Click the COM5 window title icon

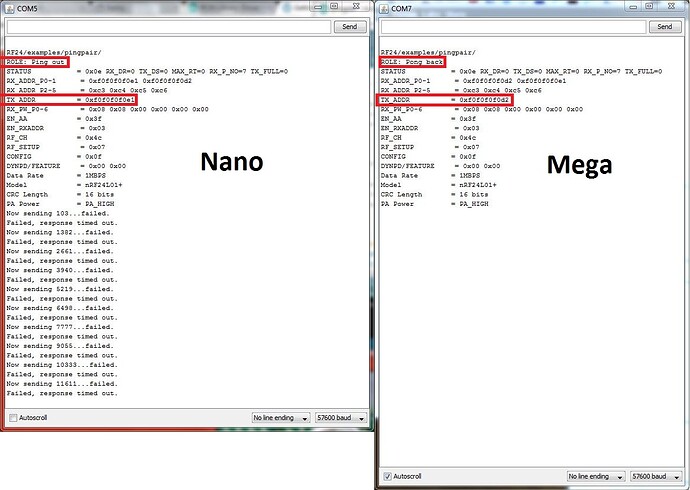click(9, 8)
